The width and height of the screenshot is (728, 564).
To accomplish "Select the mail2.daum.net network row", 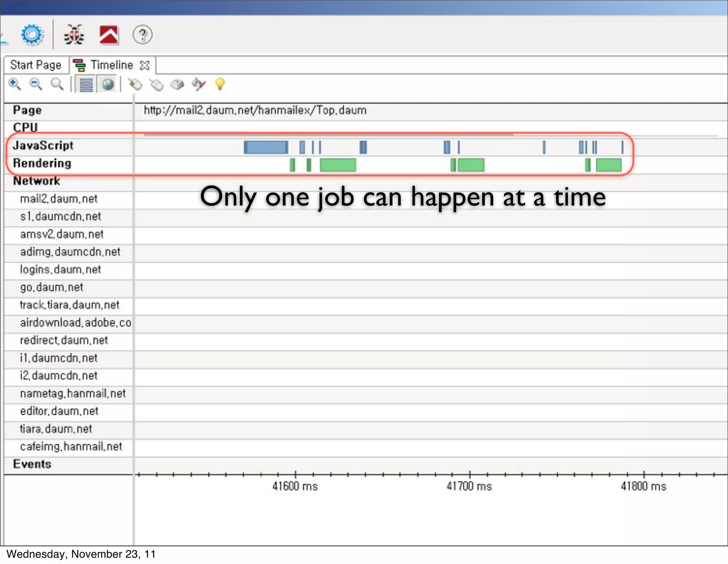I will click(59, 199).
